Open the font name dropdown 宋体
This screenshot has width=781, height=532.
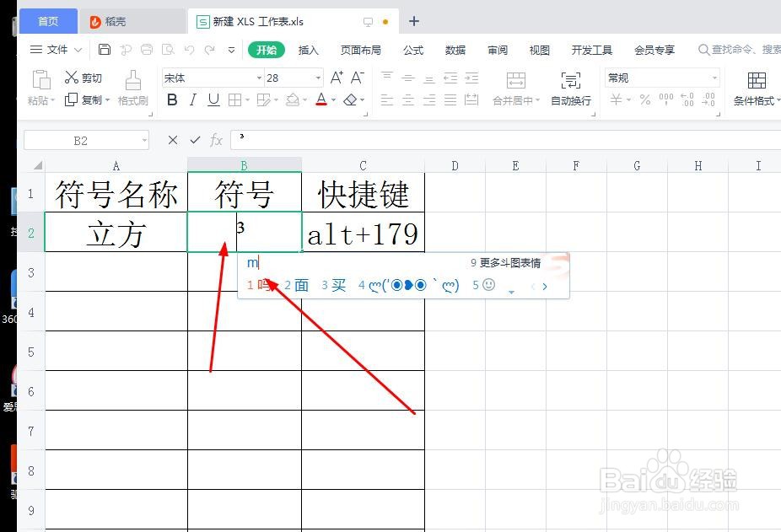pyautogui.click(x=259, y=78)
